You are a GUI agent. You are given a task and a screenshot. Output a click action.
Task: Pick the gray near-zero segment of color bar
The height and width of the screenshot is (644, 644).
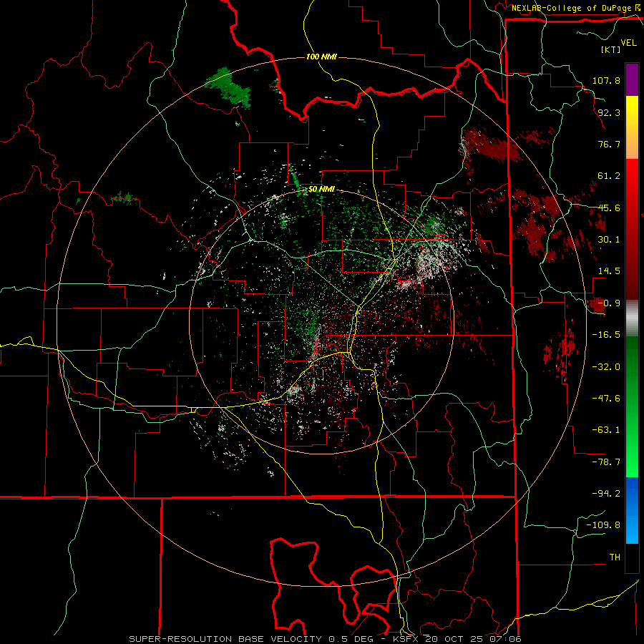tap(632, 318)
